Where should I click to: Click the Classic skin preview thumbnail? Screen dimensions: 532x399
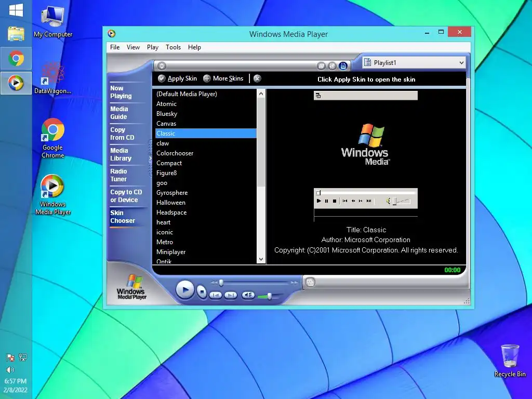(x=366, y=156)
